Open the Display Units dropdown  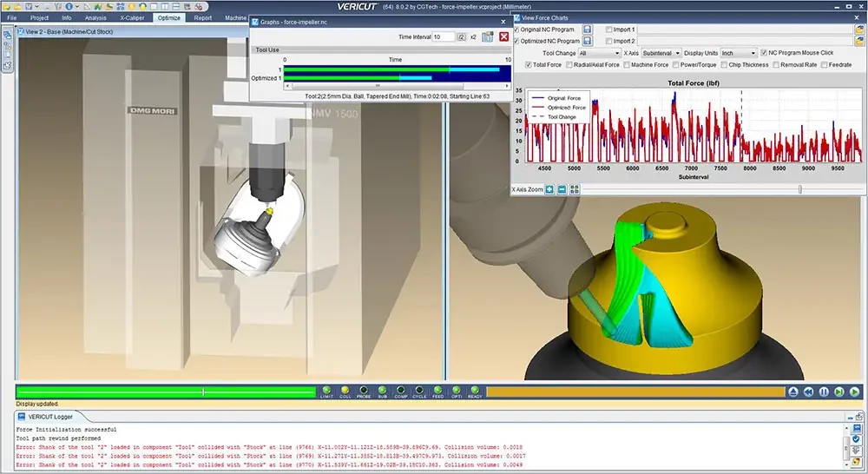tap(739, 53)
